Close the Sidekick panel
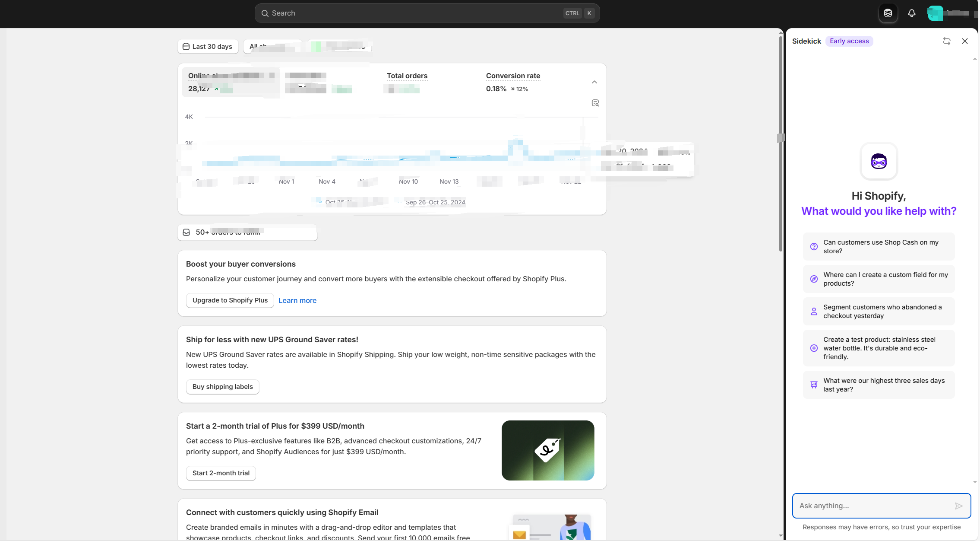 coord(964,41)
